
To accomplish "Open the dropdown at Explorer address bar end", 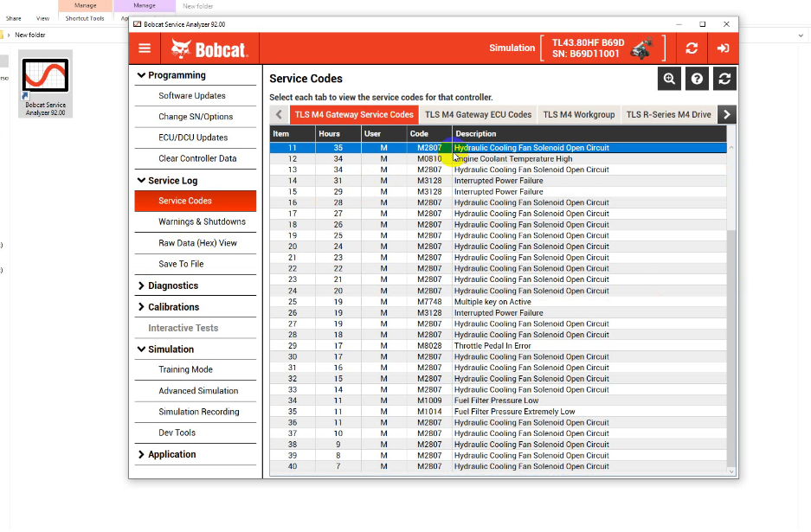I will pos(801,35).
